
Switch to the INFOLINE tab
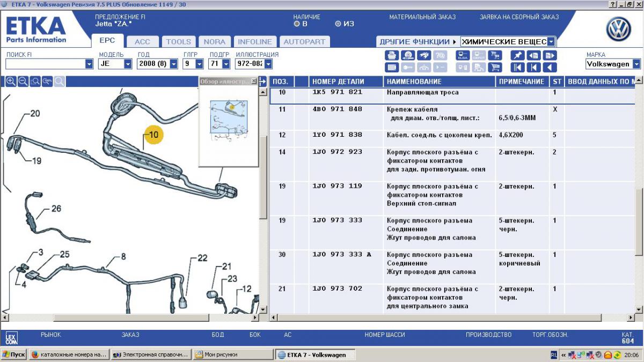pos(255,41)
